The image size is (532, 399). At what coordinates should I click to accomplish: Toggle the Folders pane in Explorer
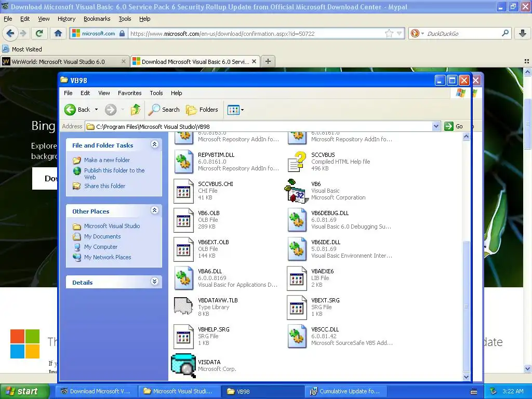point(202,110)
